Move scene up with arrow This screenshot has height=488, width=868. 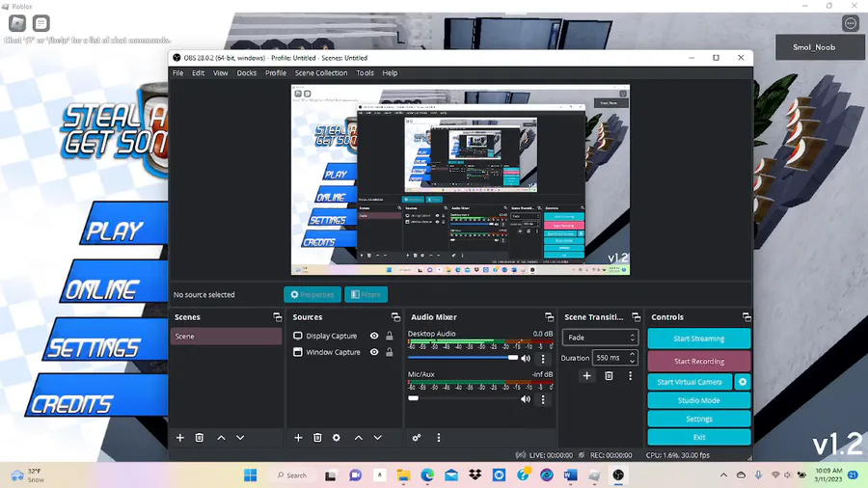click(x=221, y=438)
